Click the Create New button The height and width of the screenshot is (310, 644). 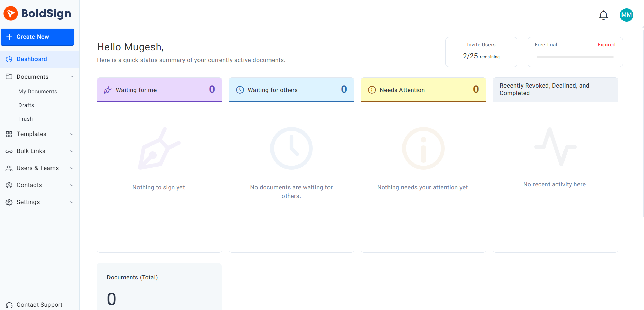pyautogui.click(x=38, y=37)
